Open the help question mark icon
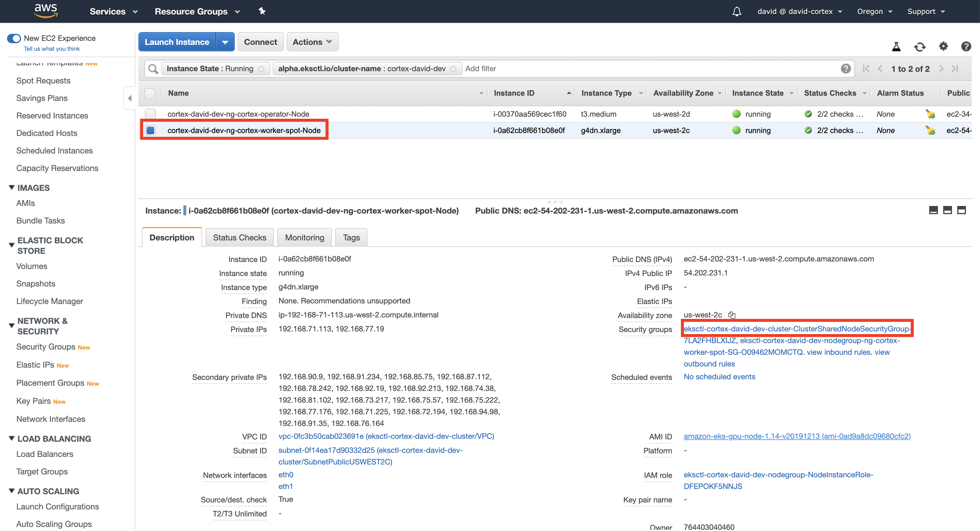The image size is (980, 531). point(966,46)
